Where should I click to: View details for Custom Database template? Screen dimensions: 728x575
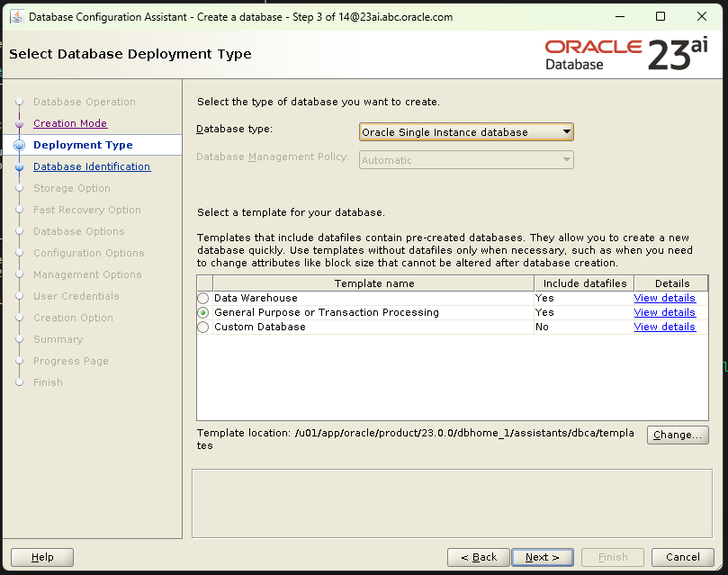pos(664,327)
